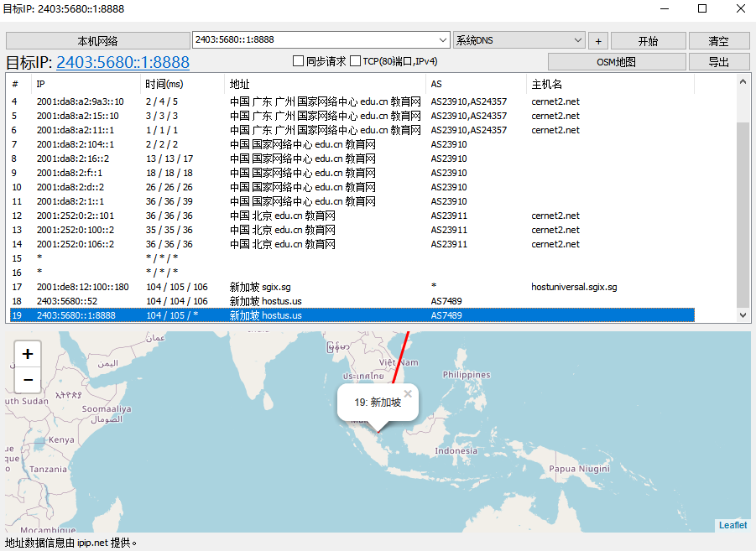This screenshot has height=551, width=756.
Task: Enable TCP(80端口,IPv4) checkbox
Action: [356, 61]
